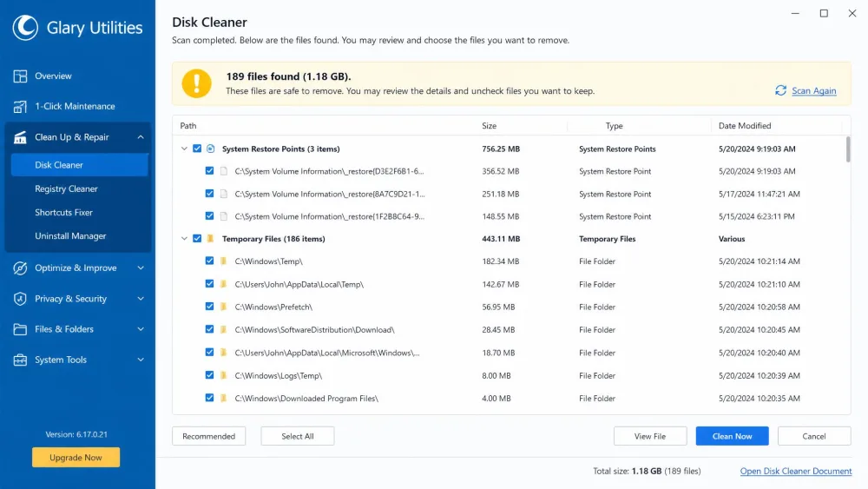
Task: Uncheck the System Restore Points group checkbox
Action: pos(197,149)
